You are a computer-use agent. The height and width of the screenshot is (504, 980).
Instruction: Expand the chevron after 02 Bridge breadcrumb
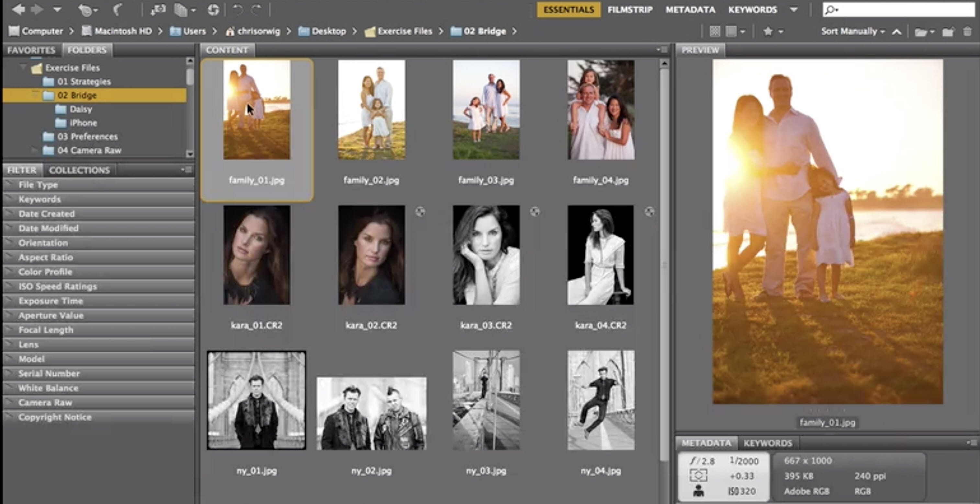514,31
